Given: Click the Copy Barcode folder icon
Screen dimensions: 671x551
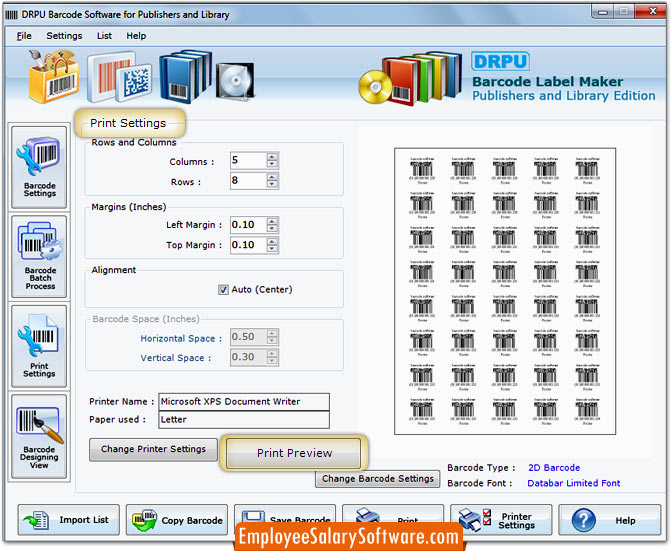Looking at the screenshot, I should [x=144, y=520].
